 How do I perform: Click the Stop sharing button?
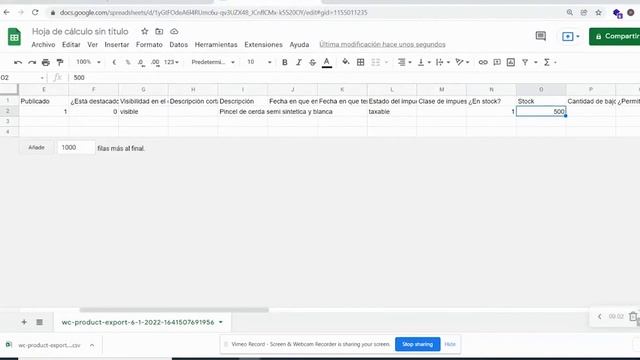417,344
